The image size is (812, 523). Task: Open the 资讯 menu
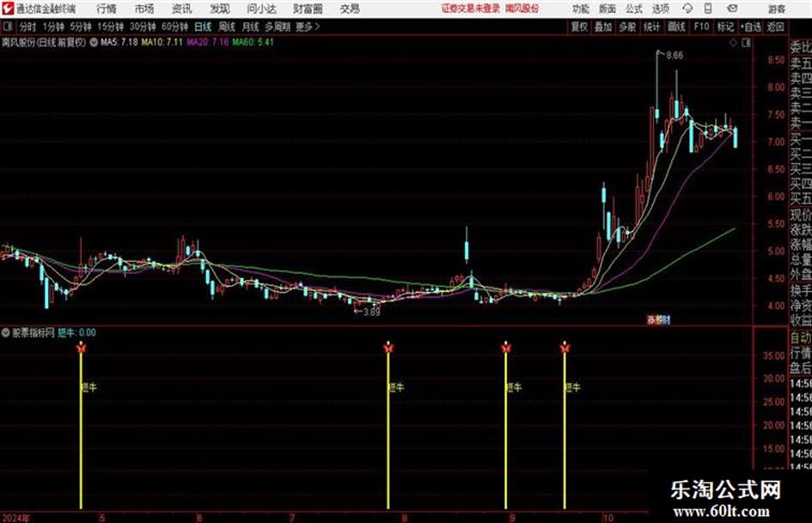pyautogui.click(x=182, y=9)
